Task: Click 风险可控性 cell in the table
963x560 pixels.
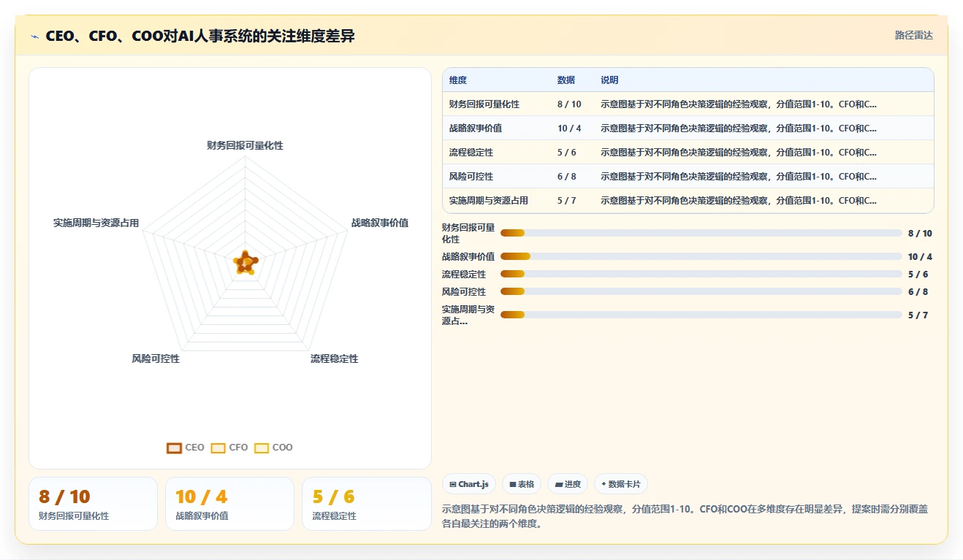Action: point(471,177)
